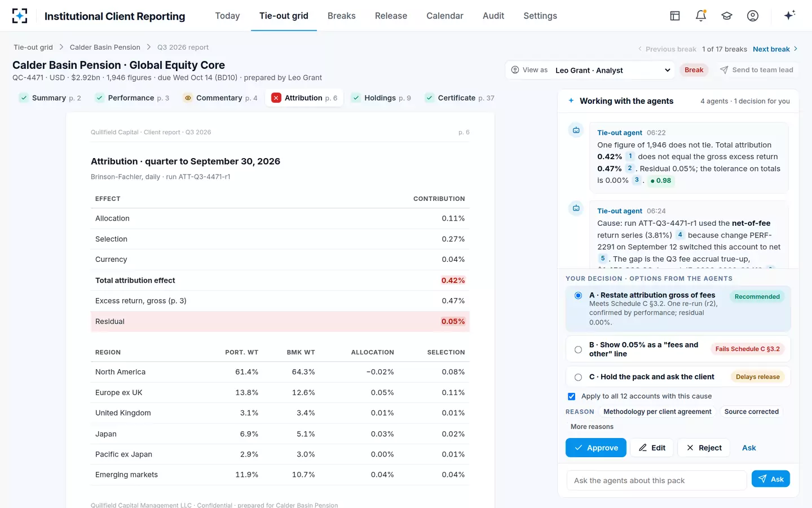Click the Institutional Client Reporting logo icon

(20, 16)
